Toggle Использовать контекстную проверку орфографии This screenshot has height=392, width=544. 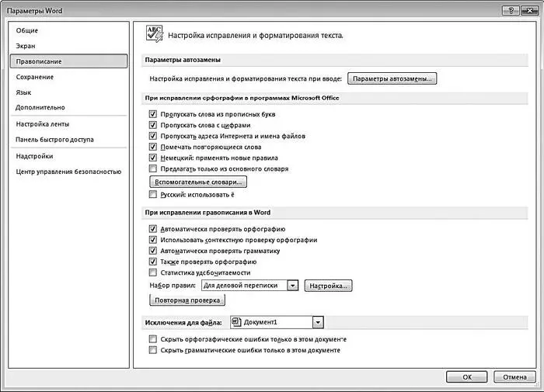(152, 240)
